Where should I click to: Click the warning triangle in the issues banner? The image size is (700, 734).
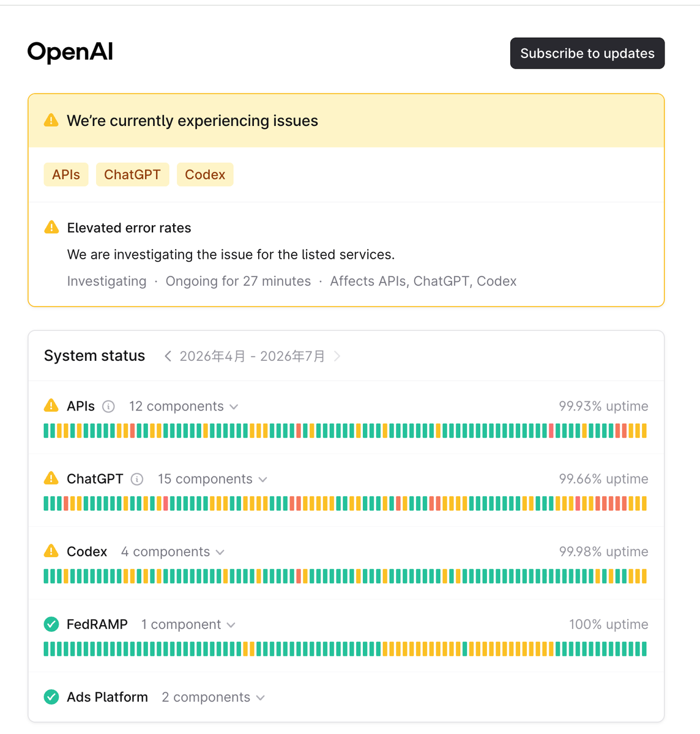click(x=51, y=120)
